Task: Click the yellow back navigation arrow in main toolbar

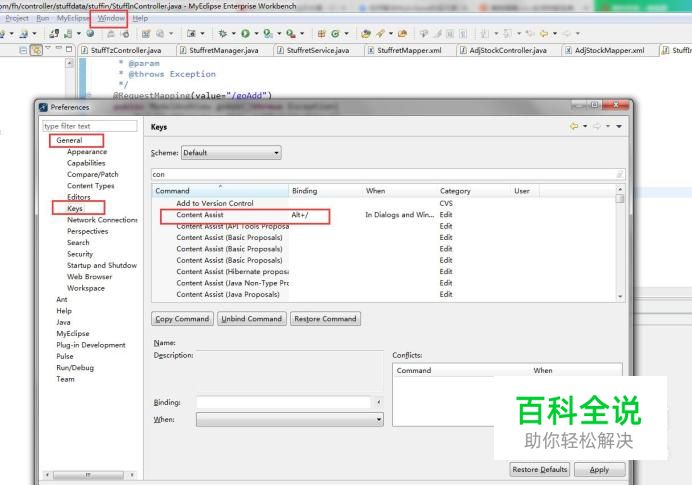Action: pos(544,34)
